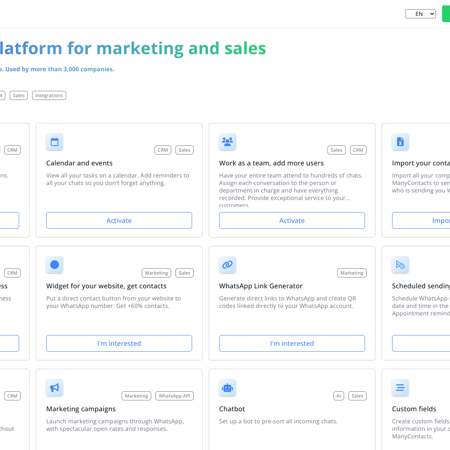This screenshot has width=450, height=450.
Task: Click Marketing tag on website widget card
Action: 156,273
